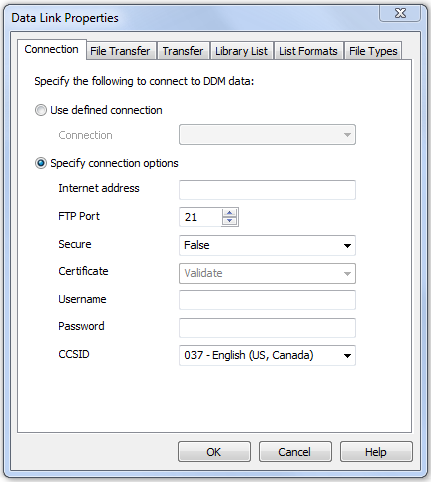Go to the List Formats tab
The width and height of the screenshot is (431, 482).
coord(308,51)
